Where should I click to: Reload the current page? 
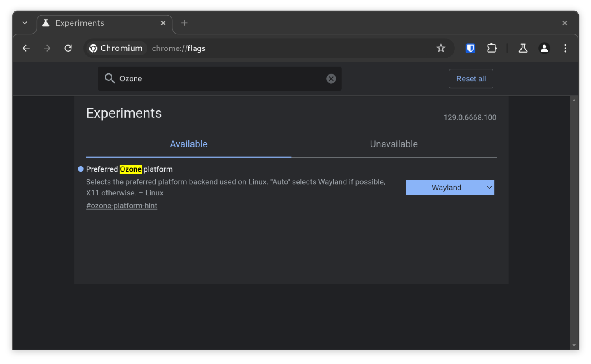coord(68,48)
